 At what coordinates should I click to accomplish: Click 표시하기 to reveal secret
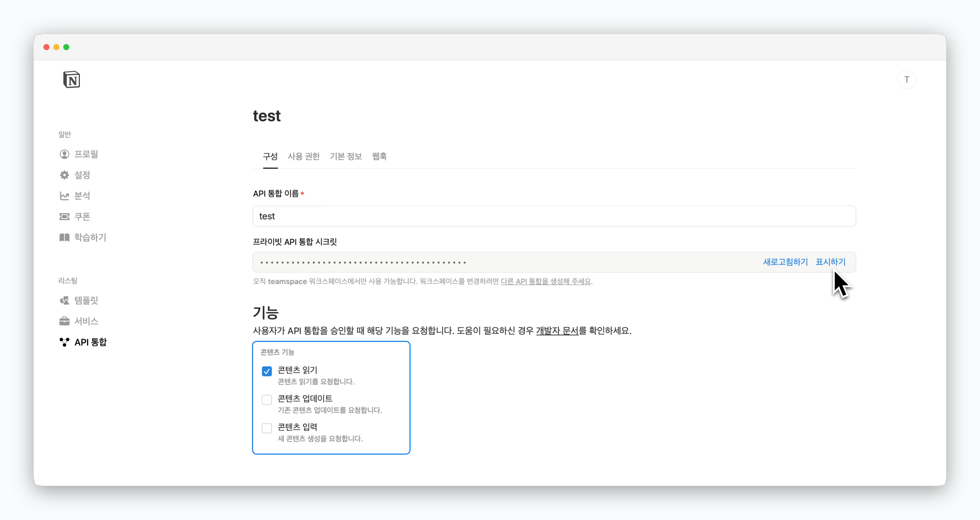830,262
